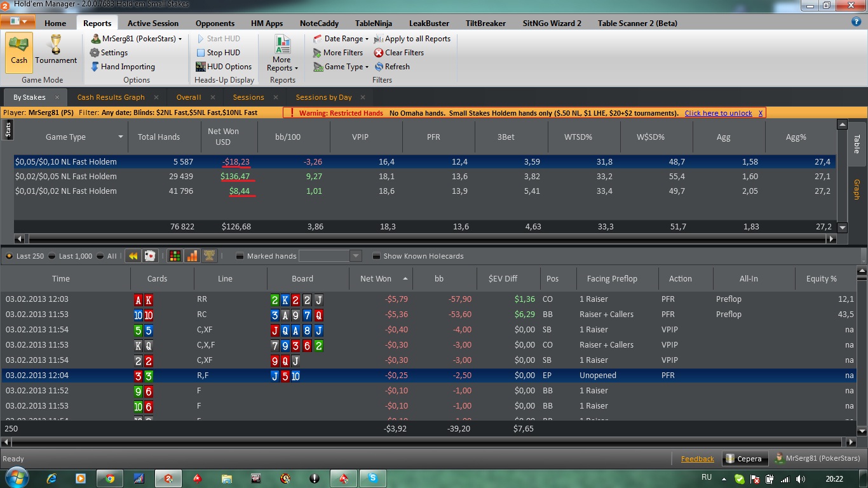Click the orange bar chart icon
Viewport: 868px width, 488px height.
[x=192, y=256]
